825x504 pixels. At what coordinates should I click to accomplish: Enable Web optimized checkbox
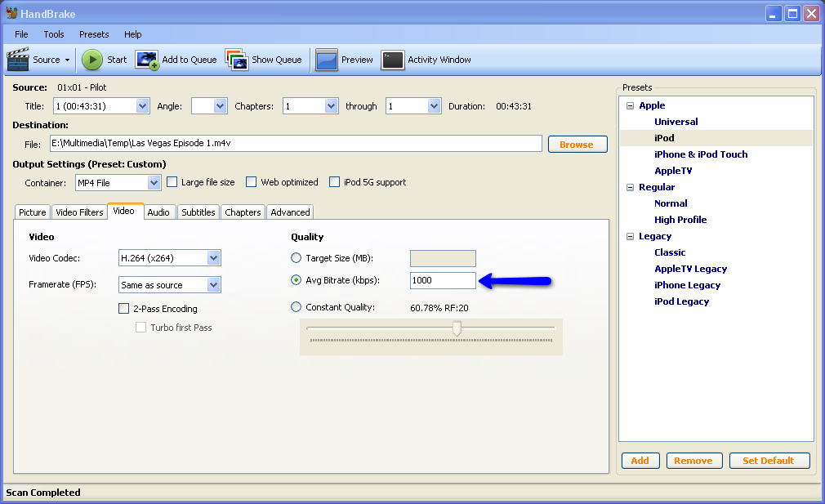click(x=252, y=182)
